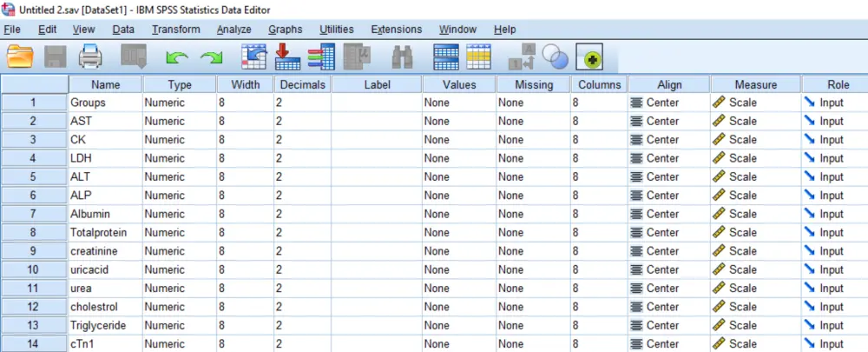
Task: Click the green Redo arrow
Action: click(x=211, y=57)
